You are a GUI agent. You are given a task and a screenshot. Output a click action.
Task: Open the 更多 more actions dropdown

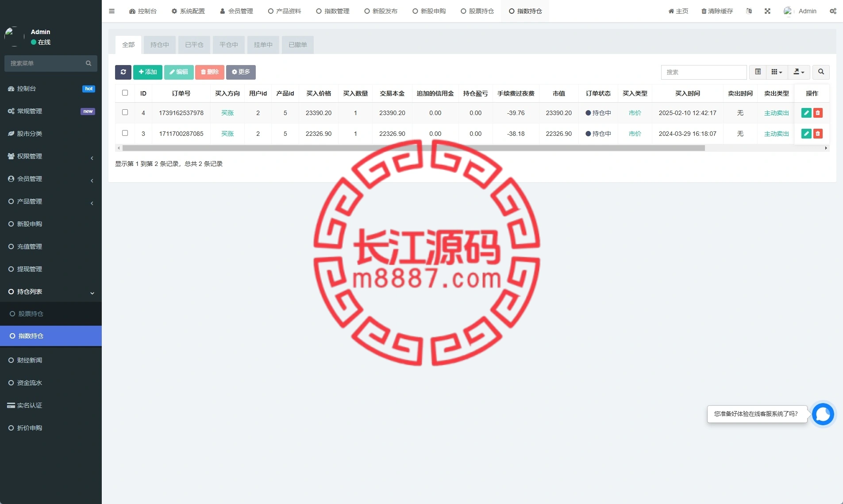241,72
